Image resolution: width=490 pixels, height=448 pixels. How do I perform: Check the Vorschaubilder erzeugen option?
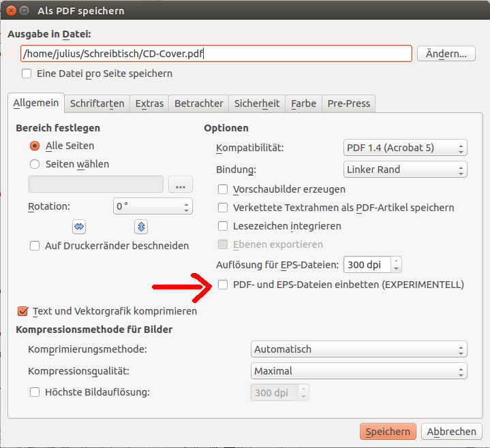(x=222, y=189)
